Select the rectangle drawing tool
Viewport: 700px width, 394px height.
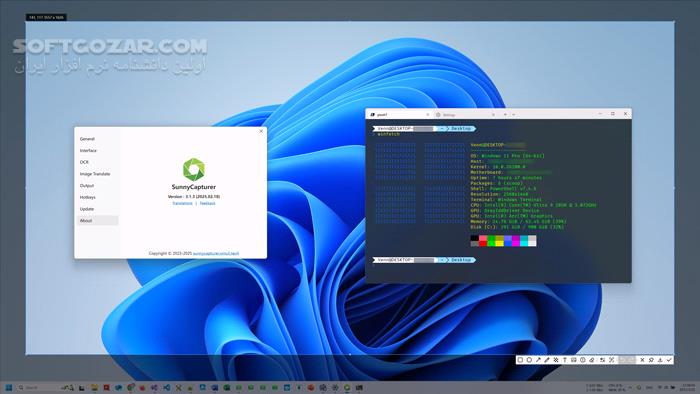pyautogui.click(x=520, y=360)
